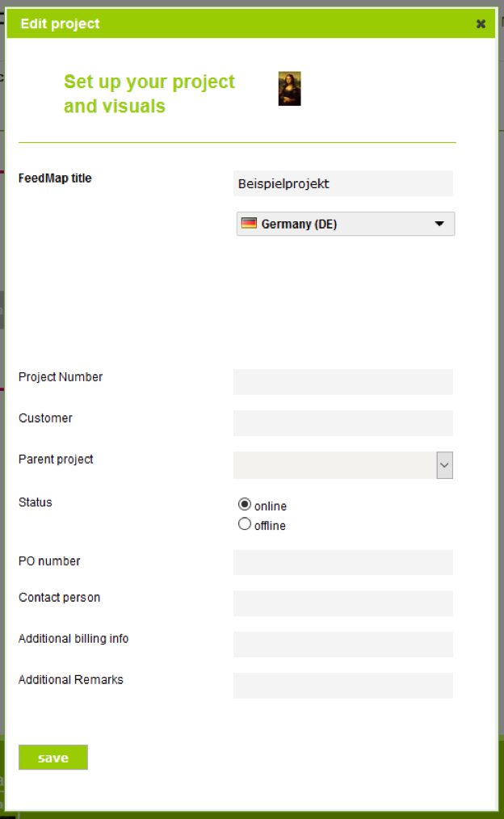Click the Additional Remarks input field
Image resolution: width=504 pixels, height=819 pixels.
[x=343, y=686]
